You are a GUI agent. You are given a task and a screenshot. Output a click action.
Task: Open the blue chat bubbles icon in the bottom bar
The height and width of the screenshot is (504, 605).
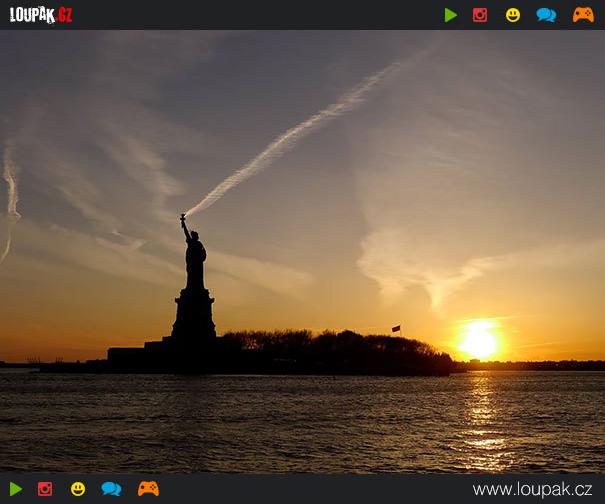[x=111, y=489]
